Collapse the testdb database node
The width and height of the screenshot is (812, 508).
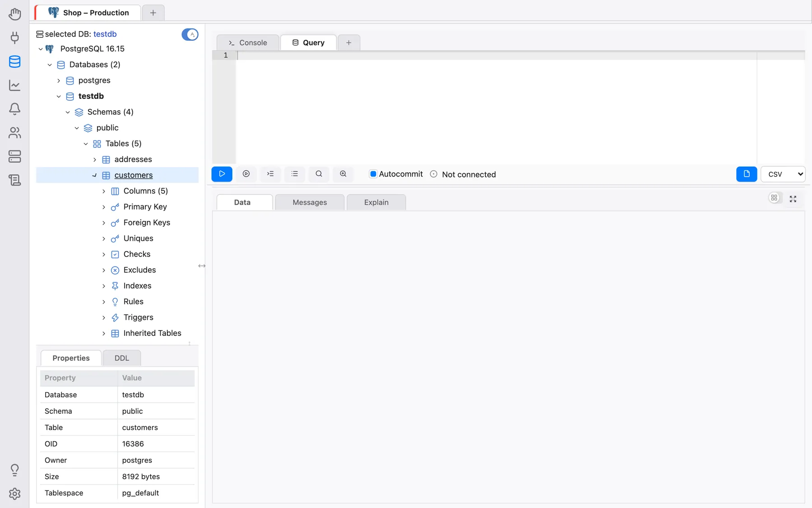tap(59, 96)
